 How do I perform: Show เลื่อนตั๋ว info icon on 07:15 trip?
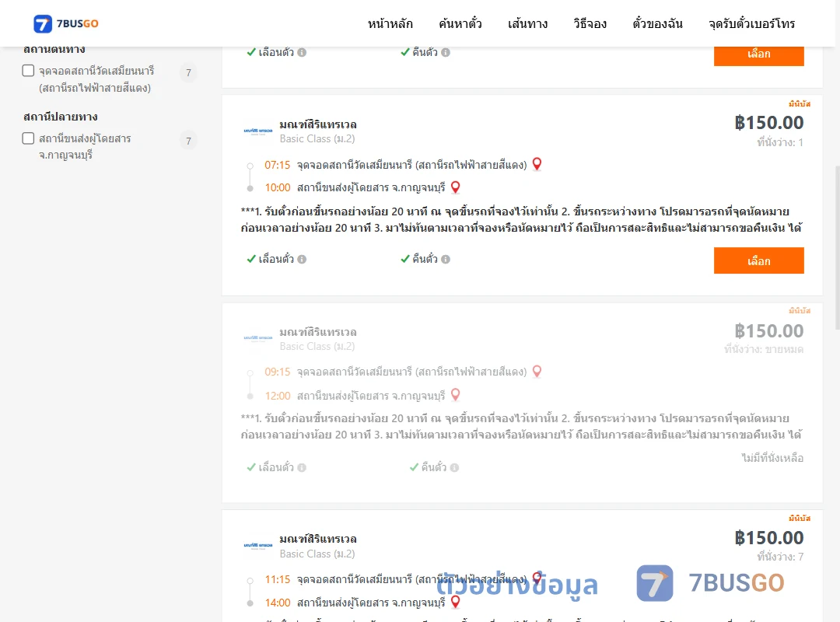[302, 260]
